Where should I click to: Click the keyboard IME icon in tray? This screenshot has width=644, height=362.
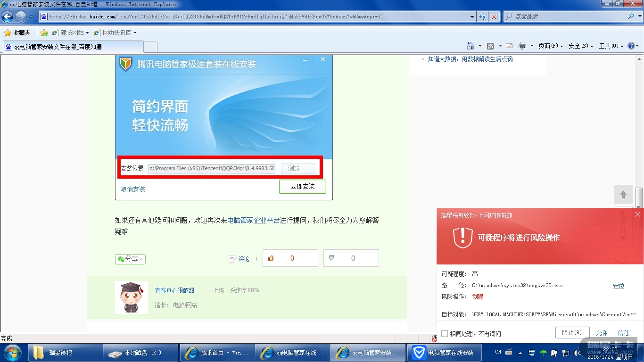coord(509,352)
